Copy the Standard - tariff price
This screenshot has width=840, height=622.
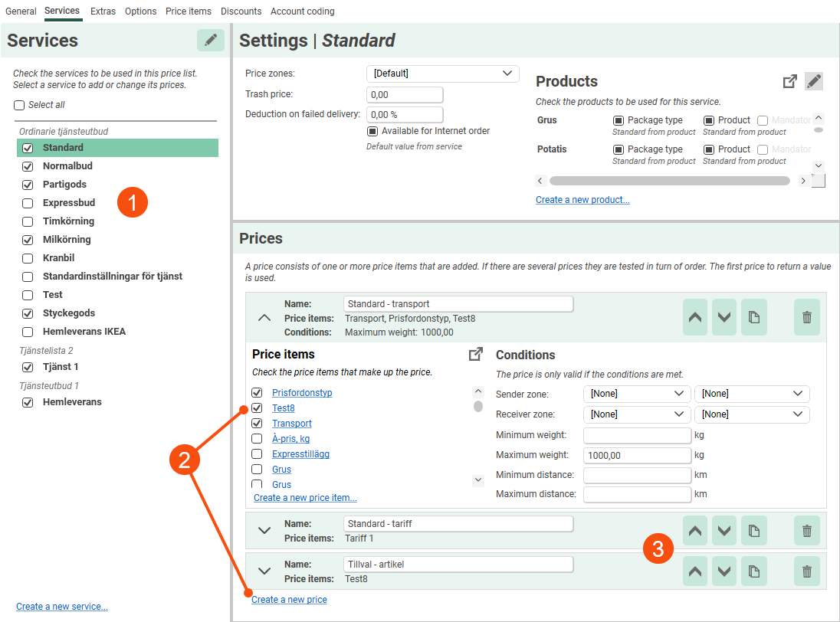coord(753,531)
